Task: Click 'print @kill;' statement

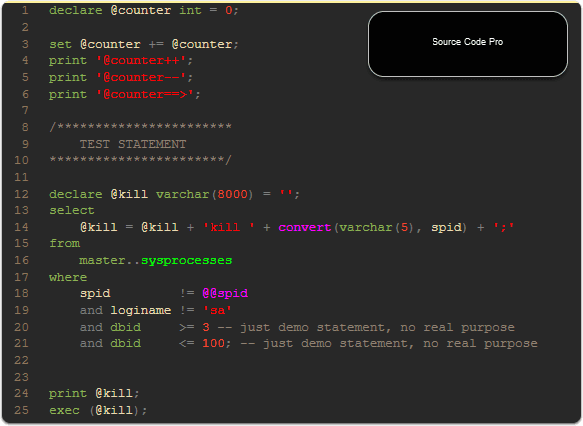Action: tap(94, 393)
